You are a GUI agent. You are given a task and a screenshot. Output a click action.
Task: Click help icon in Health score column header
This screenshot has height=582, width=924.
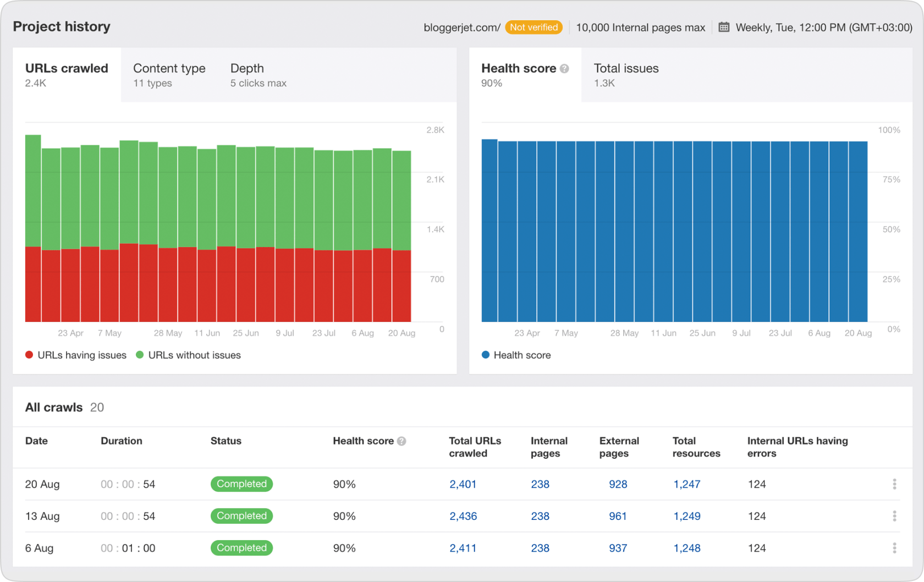[402, 441]
